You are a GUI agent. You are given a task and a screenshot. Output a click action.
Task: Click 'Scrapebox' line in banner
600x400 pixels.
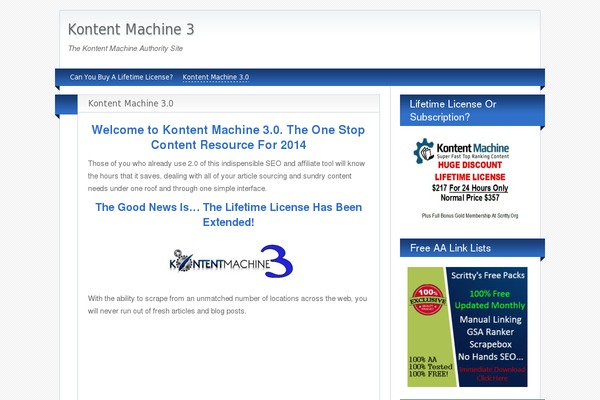pos(490,344)
